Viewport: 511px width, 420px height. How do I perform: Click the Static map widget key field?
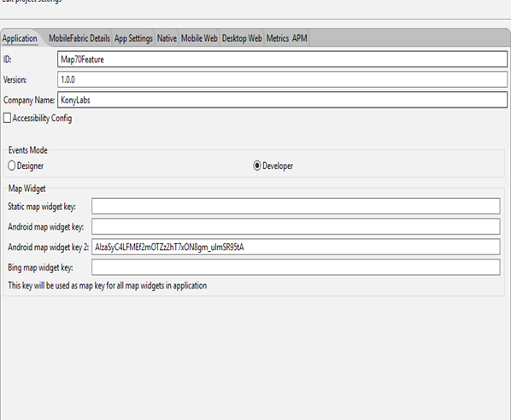(296, 206)
